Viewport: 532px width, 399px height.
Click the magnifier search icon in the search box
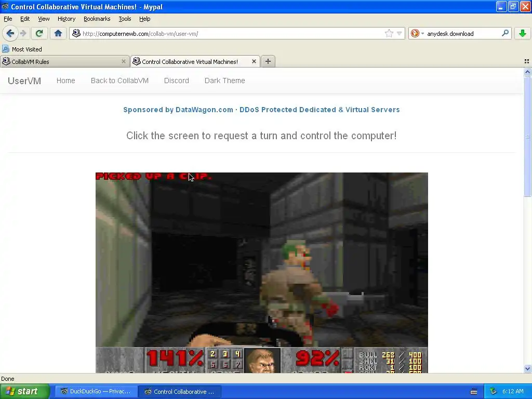505,33
